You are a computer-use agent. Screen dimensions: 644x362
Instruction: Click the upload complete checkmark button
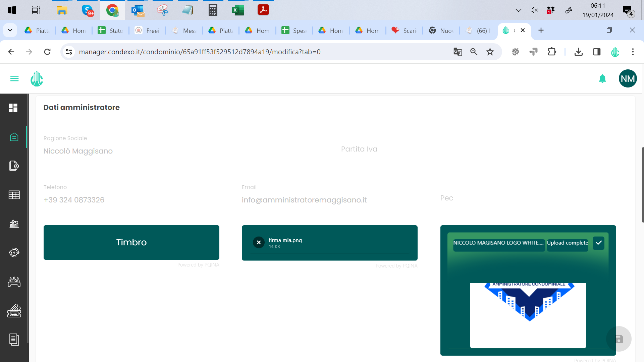point(598,243)
